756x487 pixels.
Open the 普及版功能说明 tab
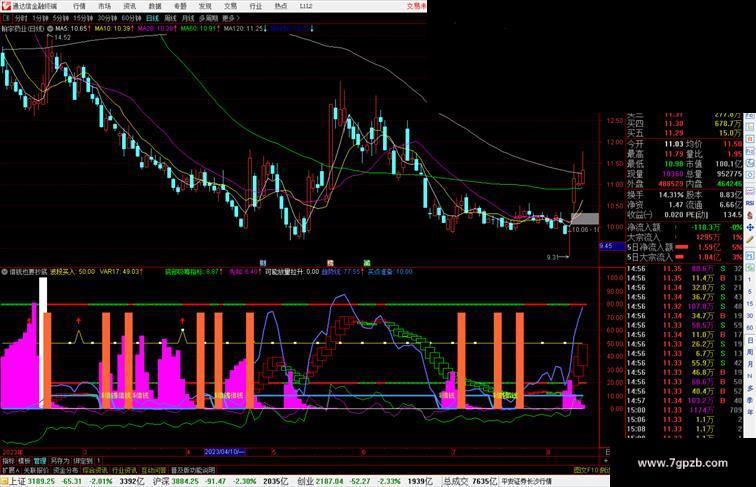(x=193, y=470)
